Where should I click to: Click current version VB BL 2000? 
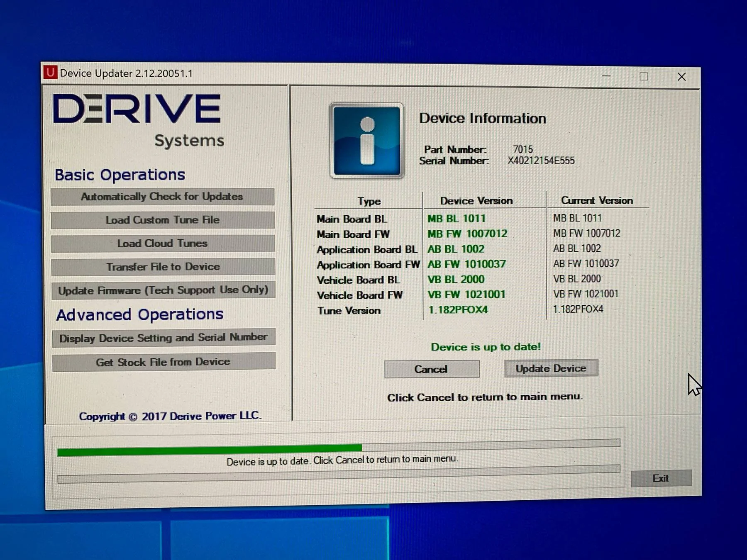tap(577, 279)
